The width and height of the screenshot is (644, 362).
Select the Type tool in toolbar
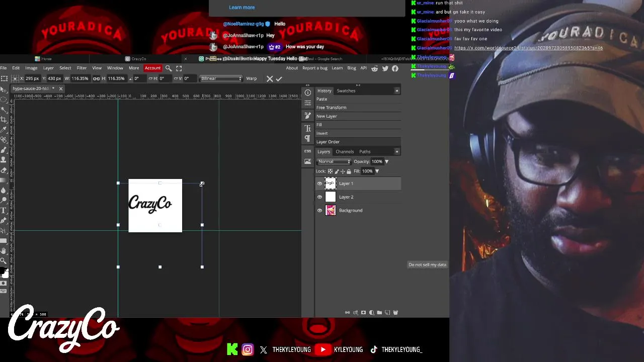point(4,210)
